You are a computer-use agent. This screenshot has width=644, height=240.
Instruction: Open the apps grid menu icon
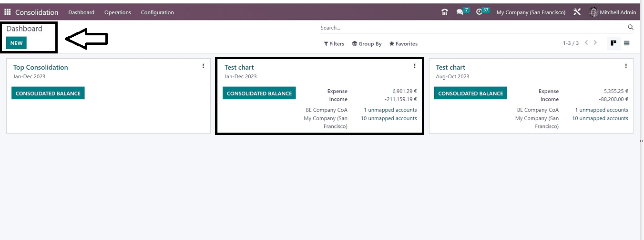point(8,12)
